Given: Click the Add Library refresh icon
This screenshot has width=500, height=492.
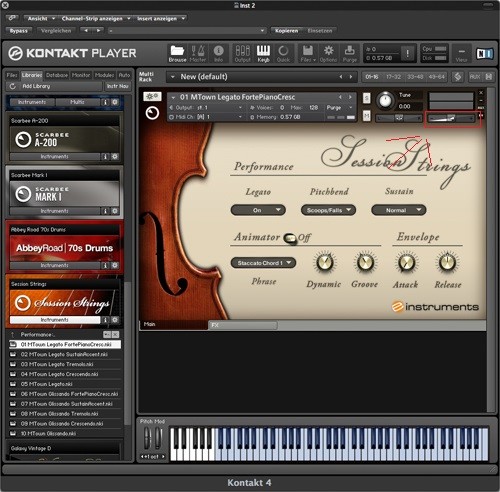Looking at the screenshot, I should click(13, 86).
